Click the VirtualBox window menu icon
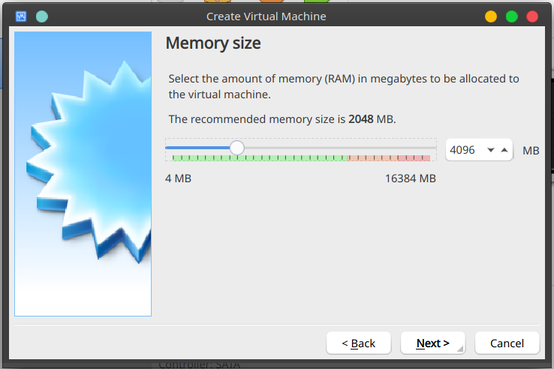 tap(21, 16)
